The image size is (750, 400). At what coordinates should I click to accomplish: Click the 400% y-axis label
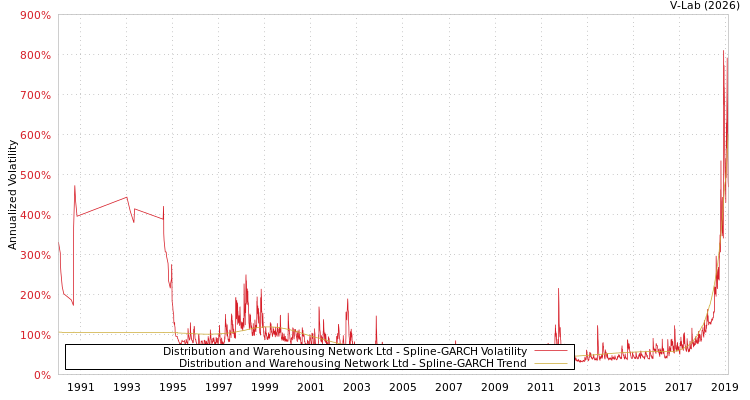tap(35, 215)
